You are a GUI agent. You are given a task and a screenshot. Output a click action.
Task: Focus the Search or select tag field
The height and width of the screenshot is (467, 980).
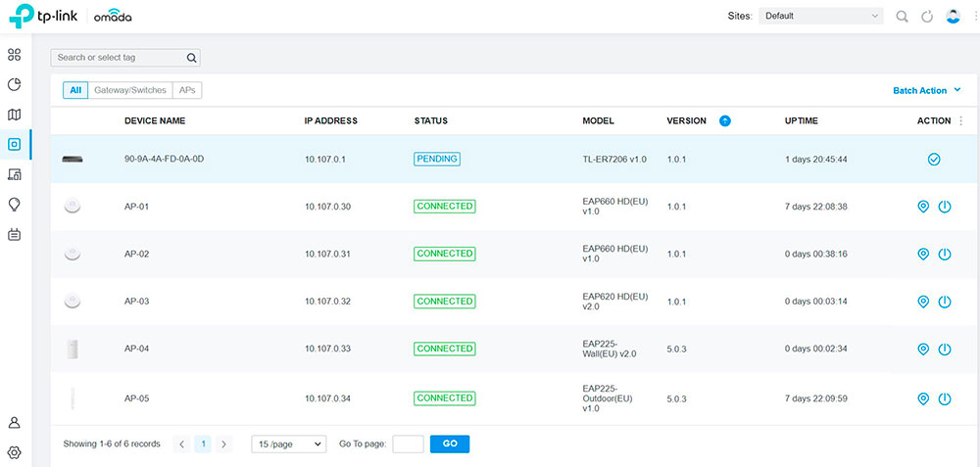[125, 58]
